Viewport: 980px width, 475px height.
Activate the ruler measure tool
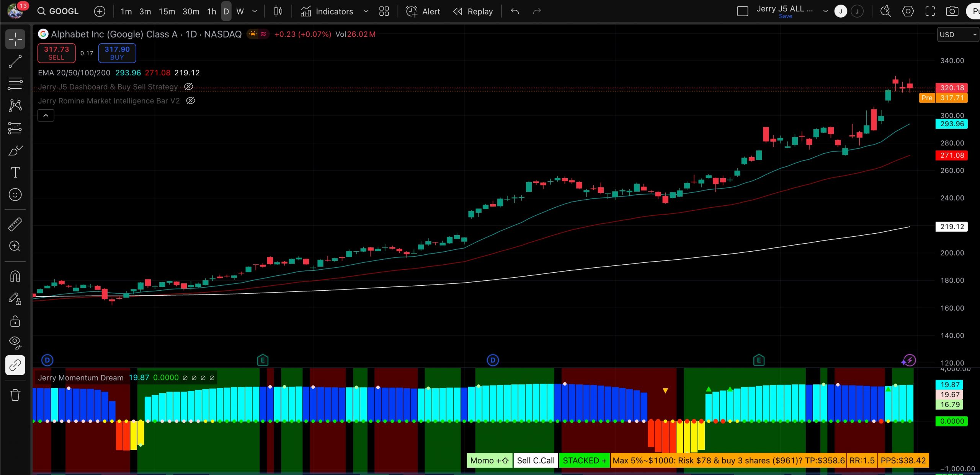[15, 224]
